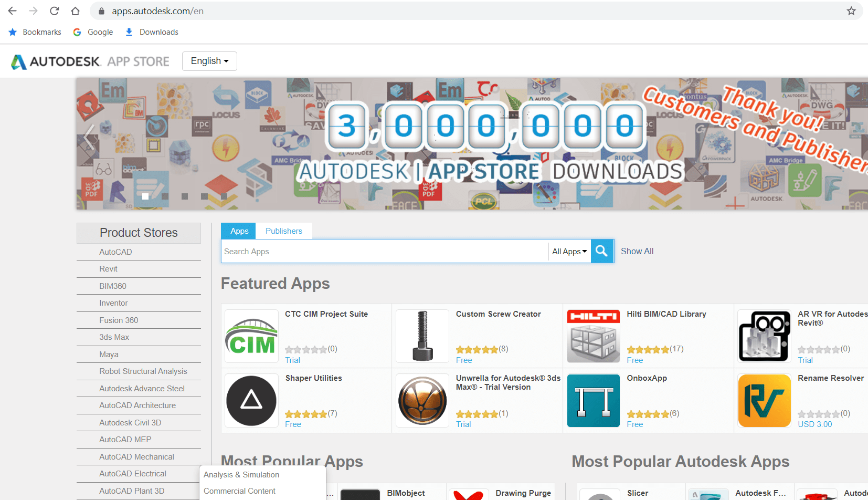Open the Shaper Utilities title link
Screen dimensions: 868x500
point(314,378)
